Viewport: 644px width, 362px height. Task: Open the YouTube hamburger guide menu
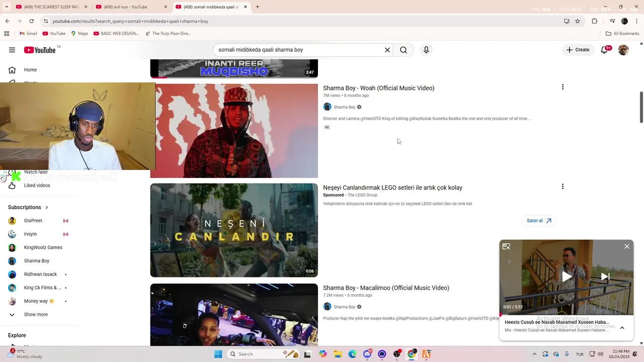pos(12,50)
